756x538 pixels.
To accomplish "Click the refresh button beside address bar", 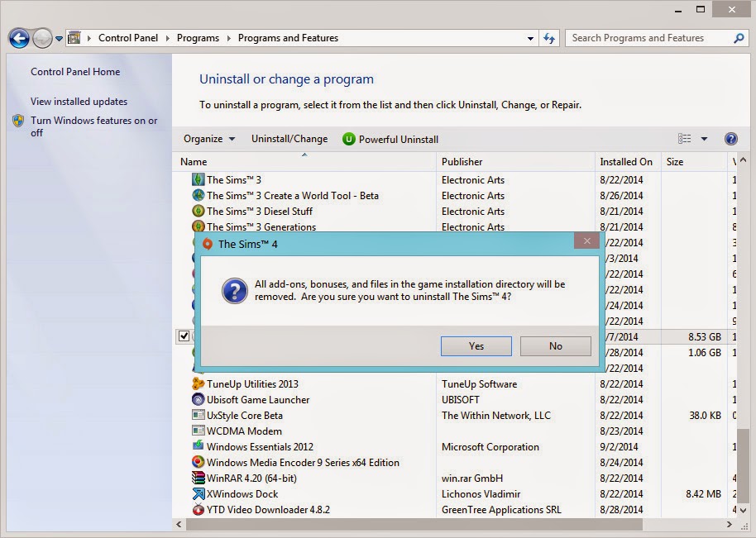I will [549, 38].
